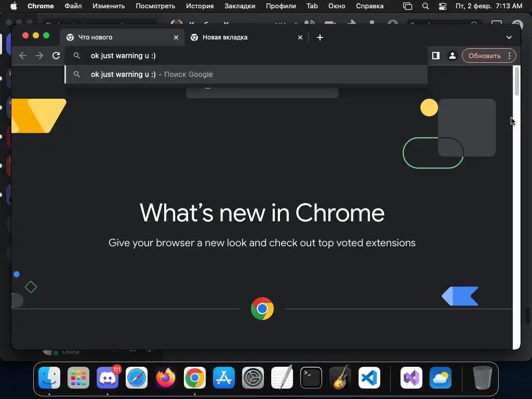Screen dimensions: 532x399
Task: Open Visual Studio Code from the Dock
Action: click(369, 378)
